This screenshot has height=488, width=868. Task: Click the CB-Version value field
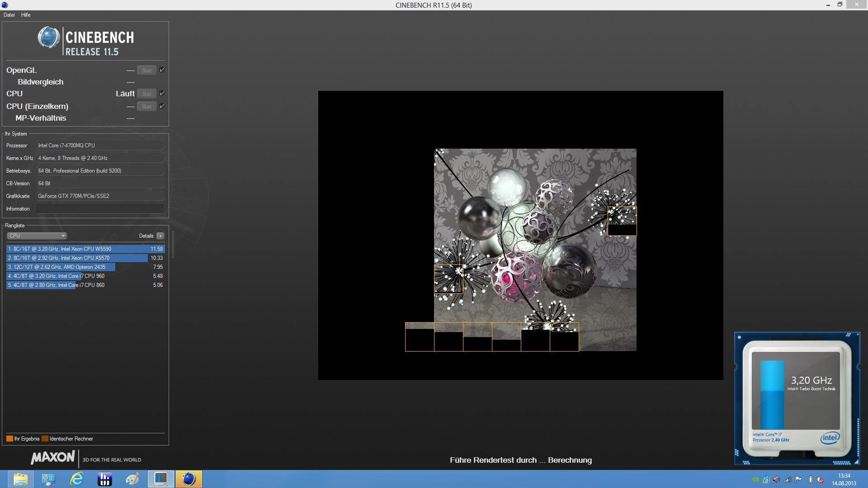click(x=100, y=183)
